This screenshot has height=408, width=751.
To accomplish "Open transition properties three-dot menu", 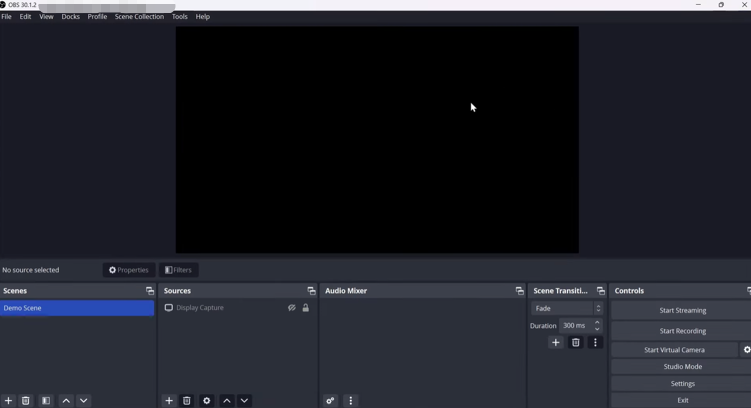I will [x=595, y=342].
